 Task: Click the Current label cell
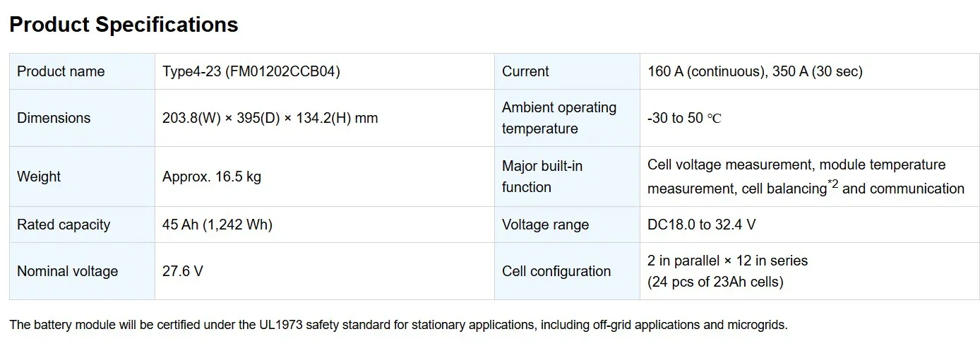point(525,71)
